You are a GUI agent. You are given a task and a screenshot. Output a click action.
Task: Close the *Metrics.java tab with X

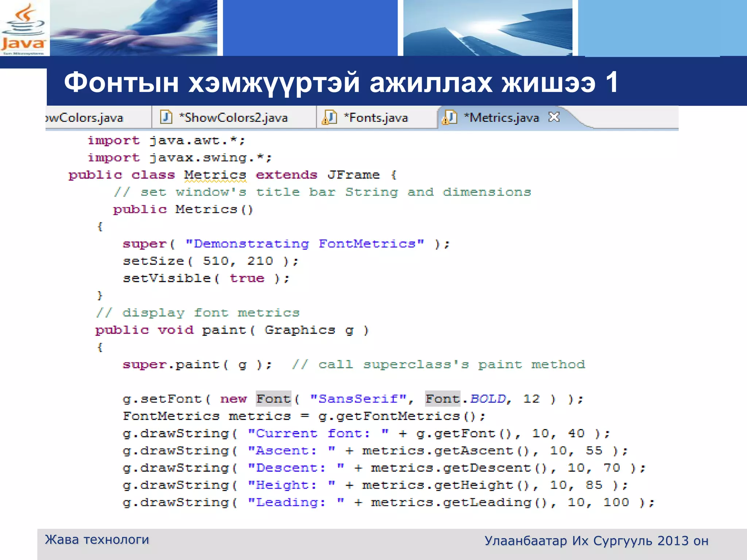click(554, 117)
